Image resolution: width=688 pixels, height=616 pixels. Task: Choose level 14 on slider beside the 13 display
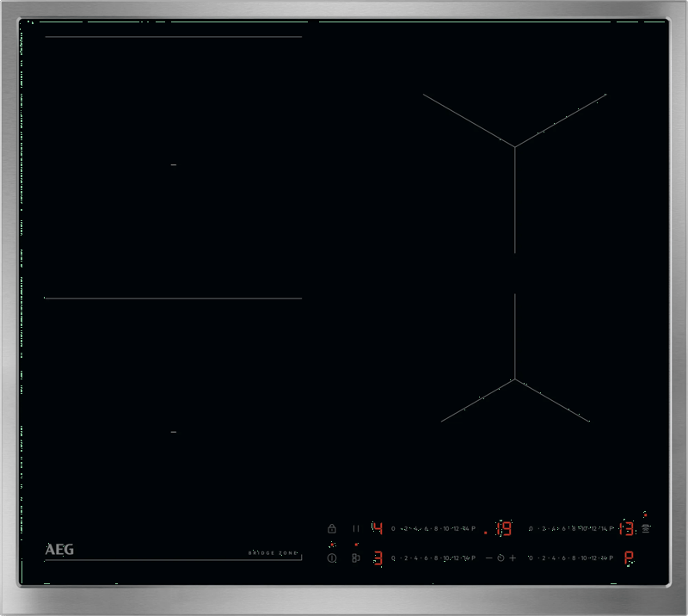tap(604, 528)
